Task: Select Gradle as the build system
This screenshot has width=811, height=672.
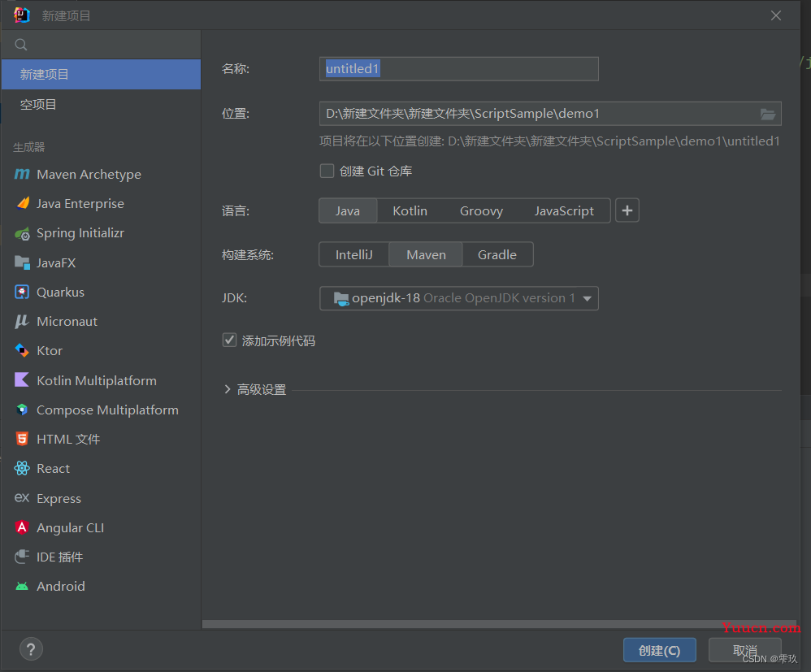Action: (497, 254)
